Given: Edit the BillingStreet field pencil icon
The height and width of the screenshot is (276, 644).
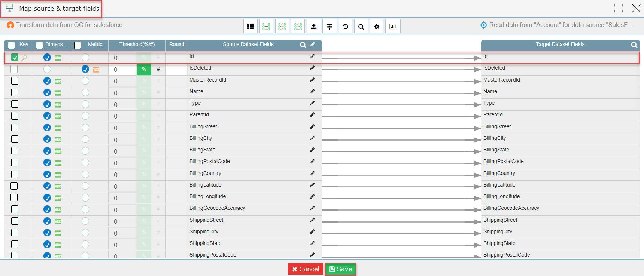Looking at the screenshot, I should [x=312, y=126].
